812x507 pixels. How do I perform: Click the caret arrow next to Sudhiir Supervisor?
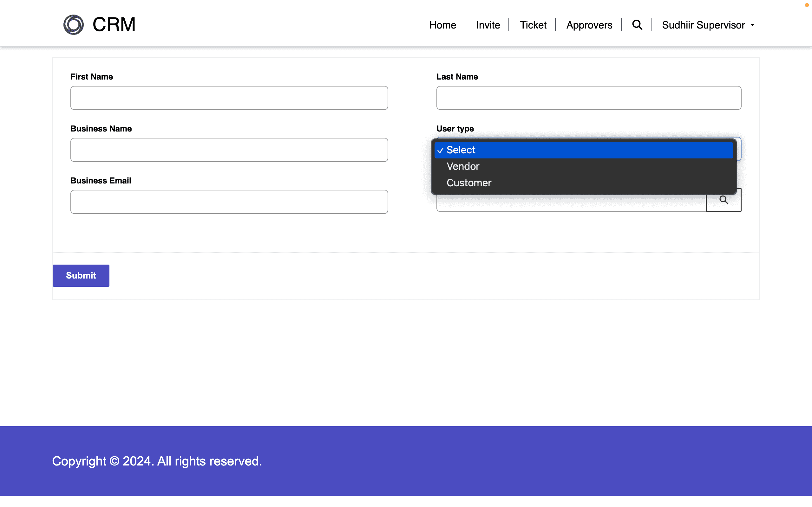[752, 25]
